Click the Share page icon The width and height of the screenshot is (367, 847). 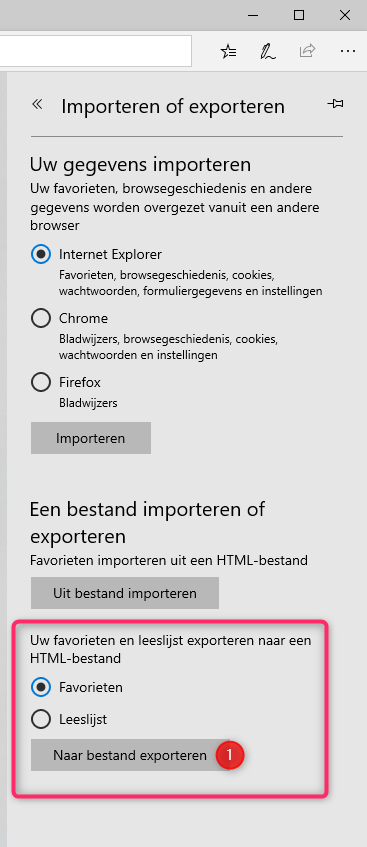(307, 51)
